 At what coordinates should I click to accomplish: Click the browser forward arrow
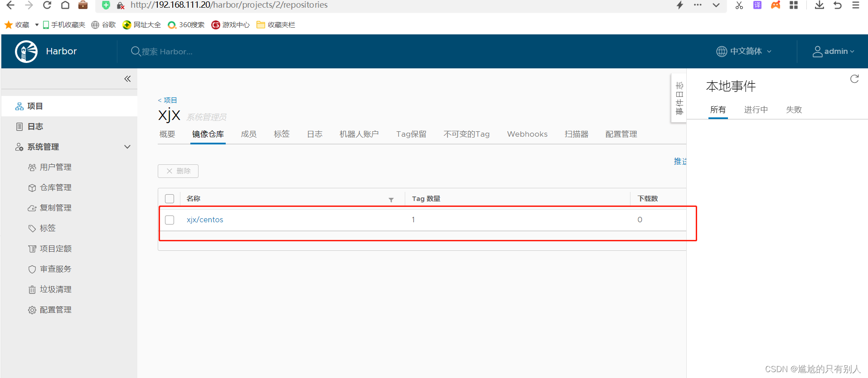[29, 5]
